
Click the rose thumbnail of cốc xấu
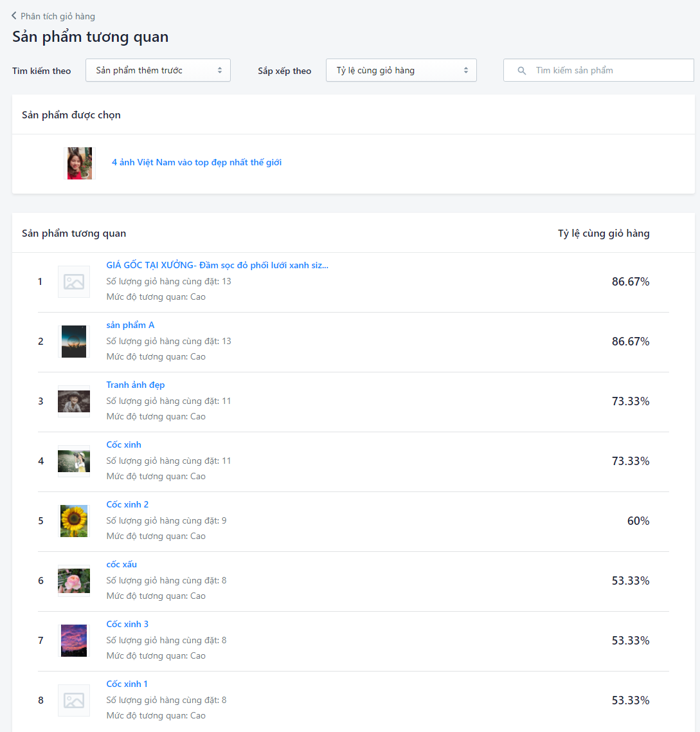[74, 581]
